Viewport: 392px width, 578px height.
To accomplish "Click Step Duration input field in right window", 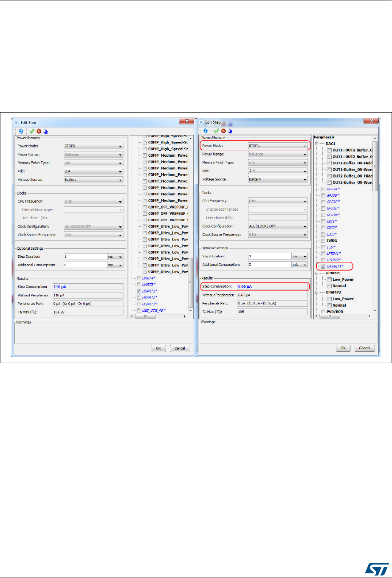I will pos(269,256).
